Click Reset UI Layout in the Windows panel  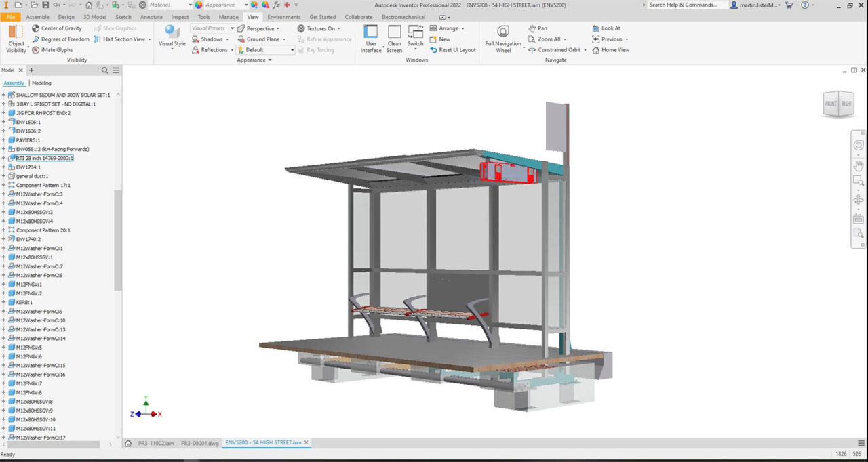pyautogui.click(x=453, y=49)
